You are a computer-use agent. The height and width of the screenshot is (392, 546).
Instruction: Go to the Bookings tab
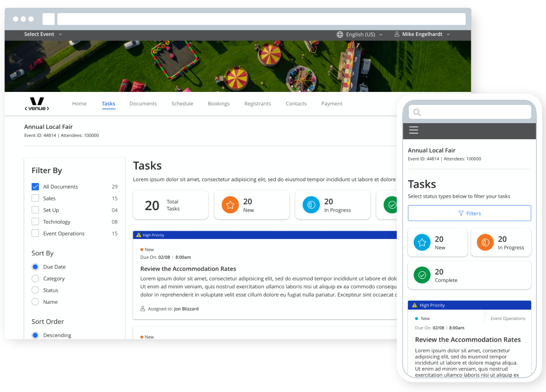coord(218,104)
